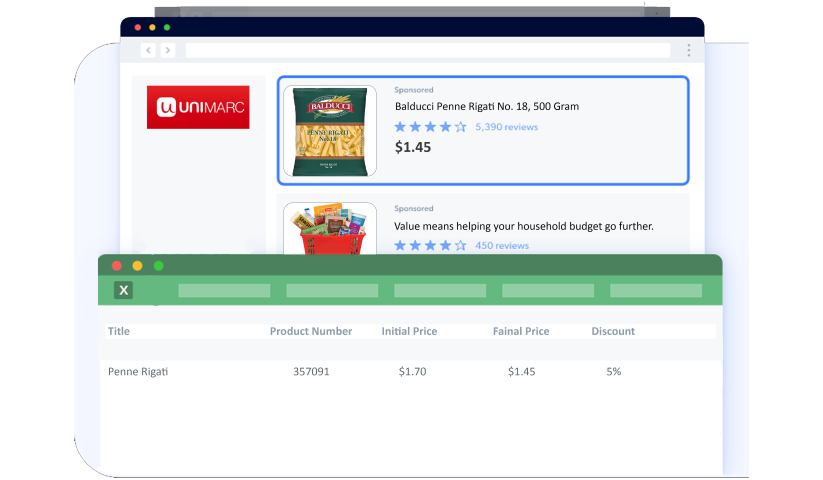Click the Excel X icon
823x480 pixels.
click(x=123, y=290)
